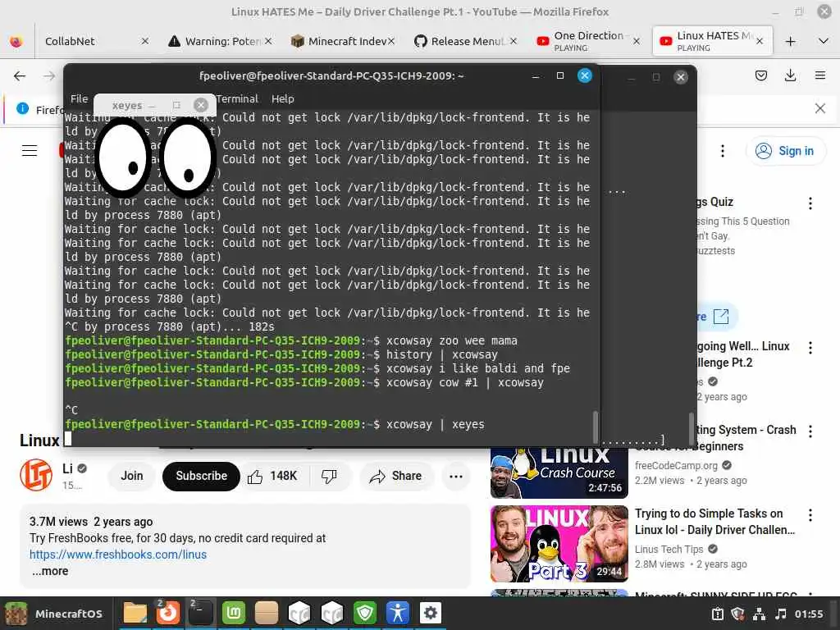Open options for Daily Driver Challenge Pt.2
Viewport: 840px width, 630px height.
coord(810,348)
